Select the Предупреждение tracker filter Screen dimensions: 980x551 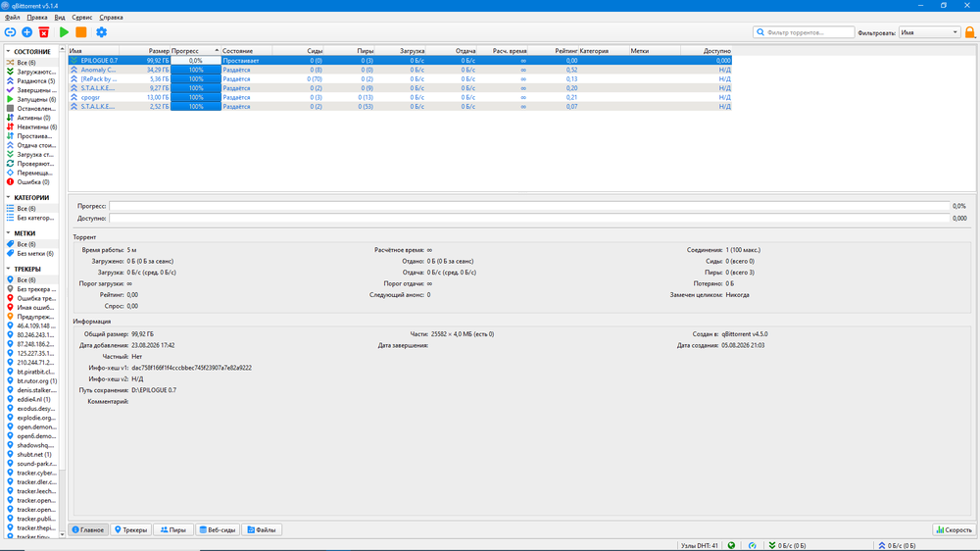pos(31,317)
